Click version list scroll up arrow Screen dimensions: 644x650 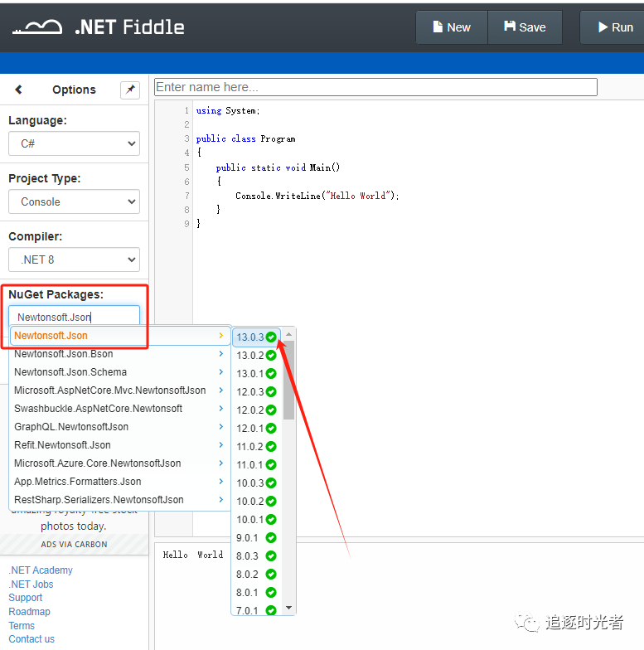(288, 334)
